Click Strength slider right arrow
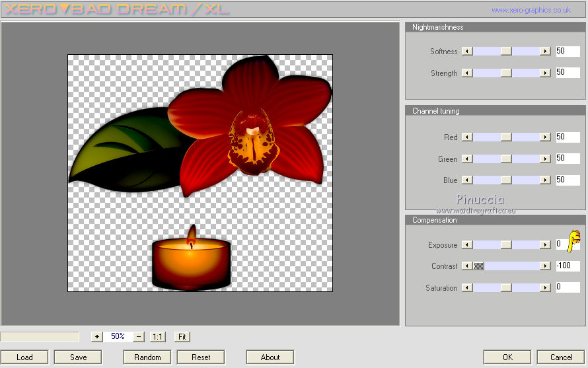The width and height of the screenshot is (588, 368). 545,73
